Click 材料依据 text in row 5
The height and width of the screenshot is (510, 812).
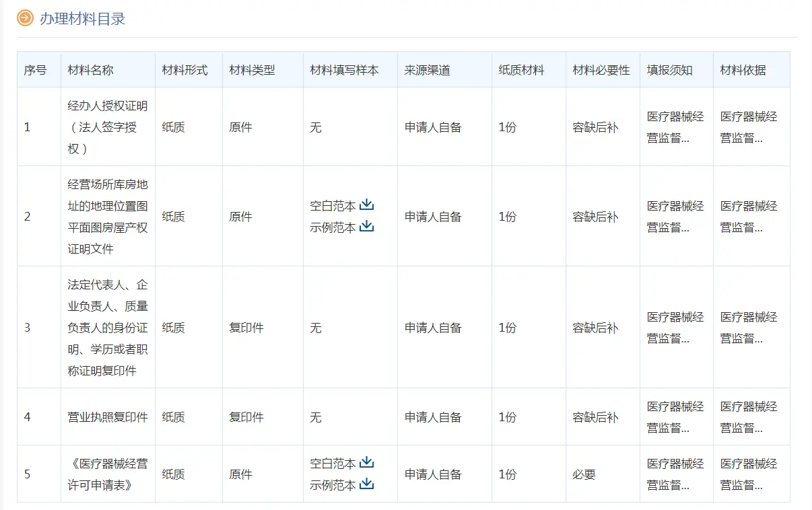[x=749, y=474]
